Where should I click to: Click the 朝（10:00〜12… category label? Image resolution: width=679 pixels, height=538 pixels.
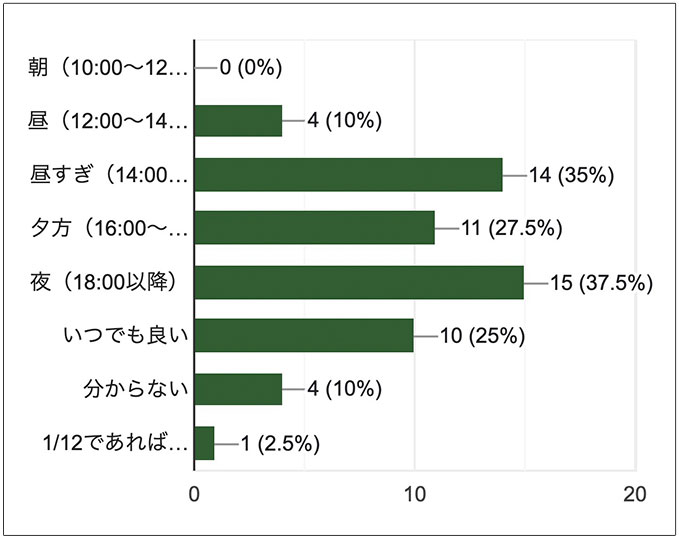(x=108, y=68)
